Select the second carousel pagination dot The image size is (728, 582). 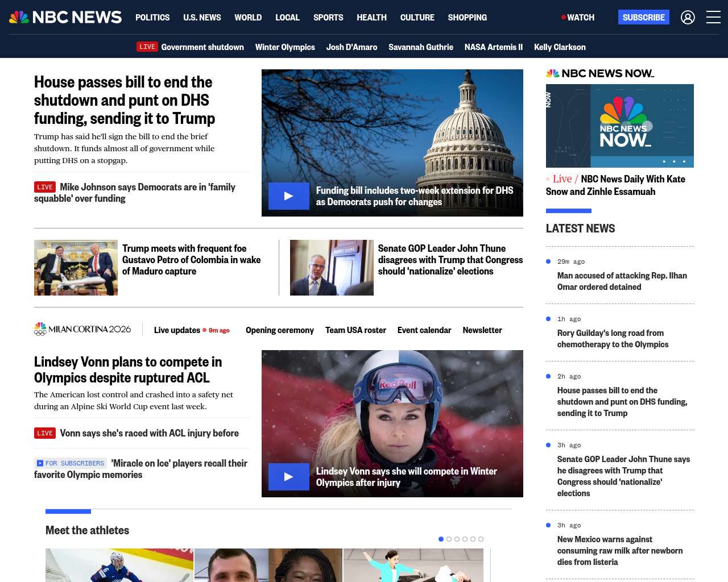[449, 539]
